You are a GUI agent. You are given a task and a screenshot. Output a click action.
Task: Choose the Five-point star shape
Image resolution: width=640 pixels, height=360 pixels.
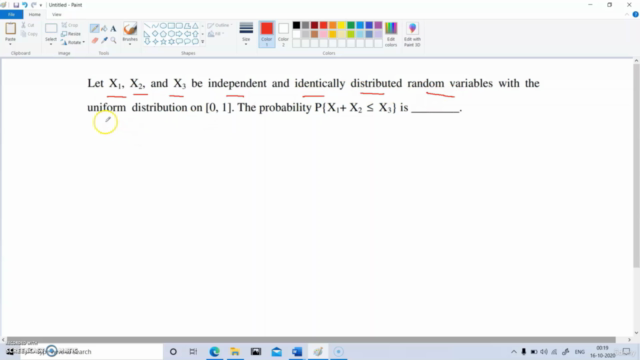(x=163, y=42)
